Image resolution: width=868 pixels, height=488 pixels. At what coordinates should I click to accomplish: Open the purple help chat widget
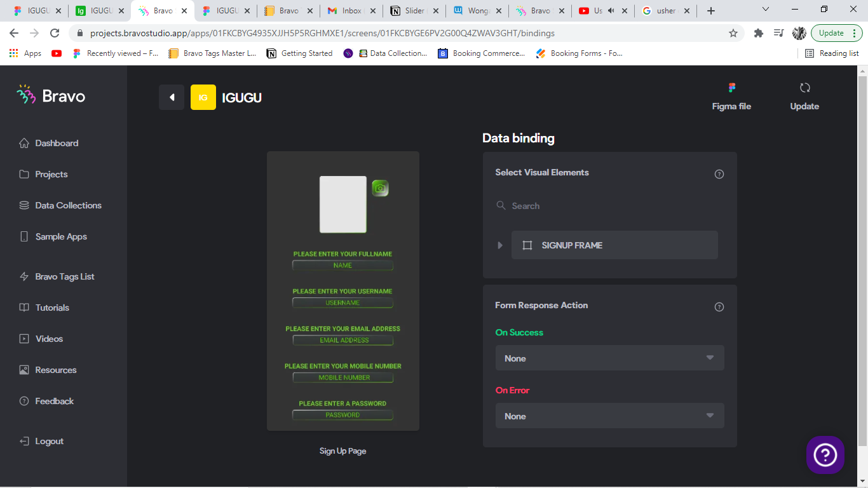(825, 455)
